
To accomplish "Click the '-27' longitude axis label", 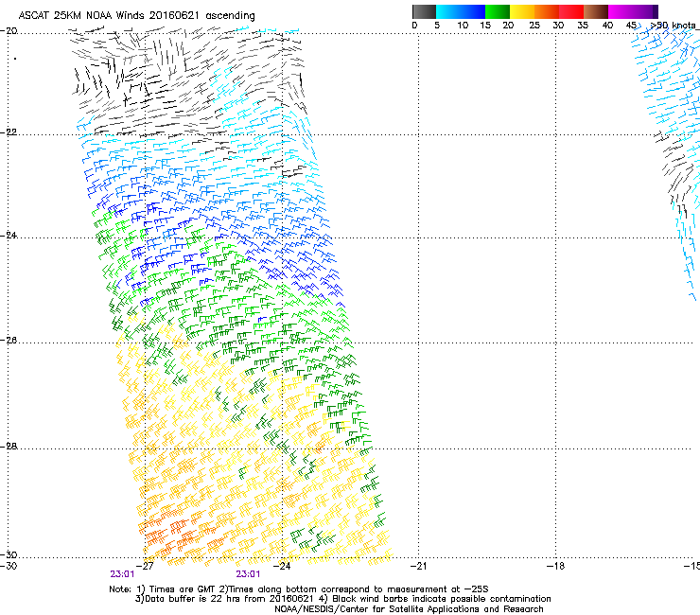I will [x=145, y=566].
